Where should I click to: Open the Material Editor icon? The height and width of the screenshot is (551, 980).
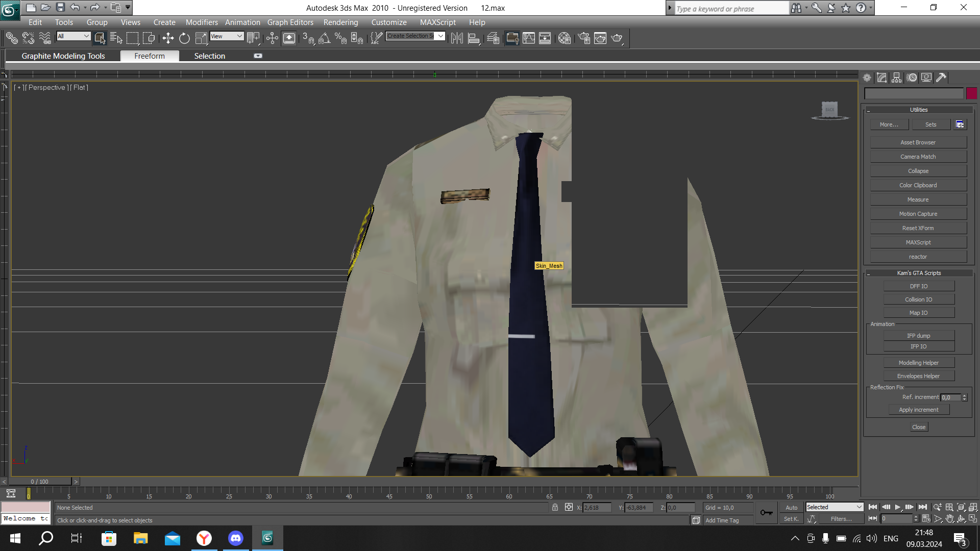[564, 38]
